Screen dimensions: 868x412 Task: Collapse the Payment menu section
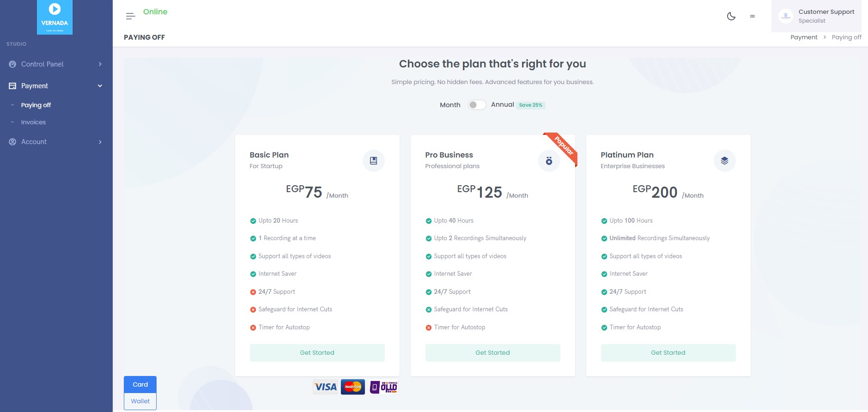[x=55, y=86]
